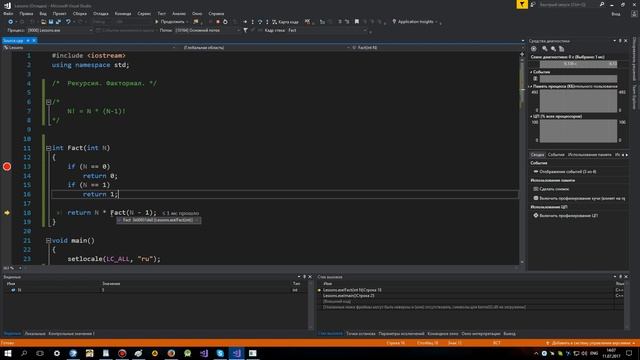
Task: Enable heap profiling (профилирование кучи) option
Action: click(579, 198)
